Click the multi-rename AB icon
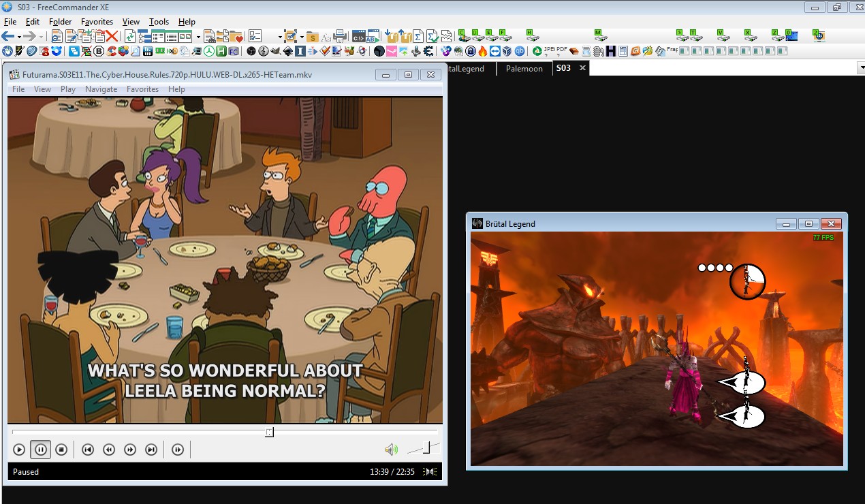This screenshot has width=865, height=504. click(x=373, y=36)
